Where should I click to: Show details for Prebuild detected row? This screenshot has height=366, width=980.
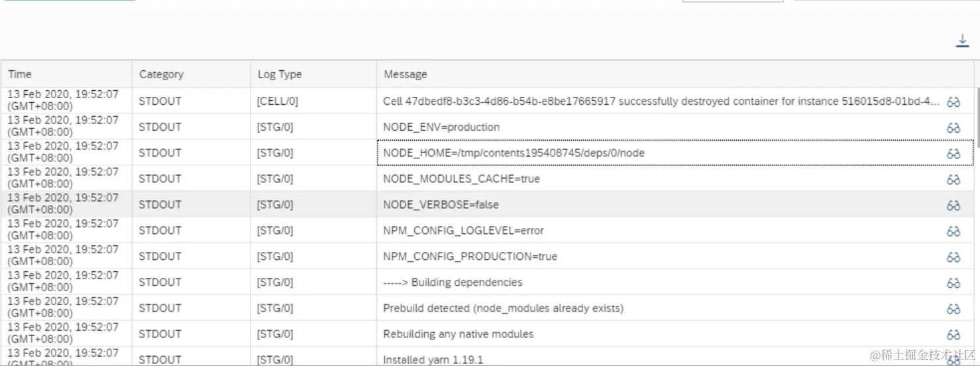tap(953, 309)
